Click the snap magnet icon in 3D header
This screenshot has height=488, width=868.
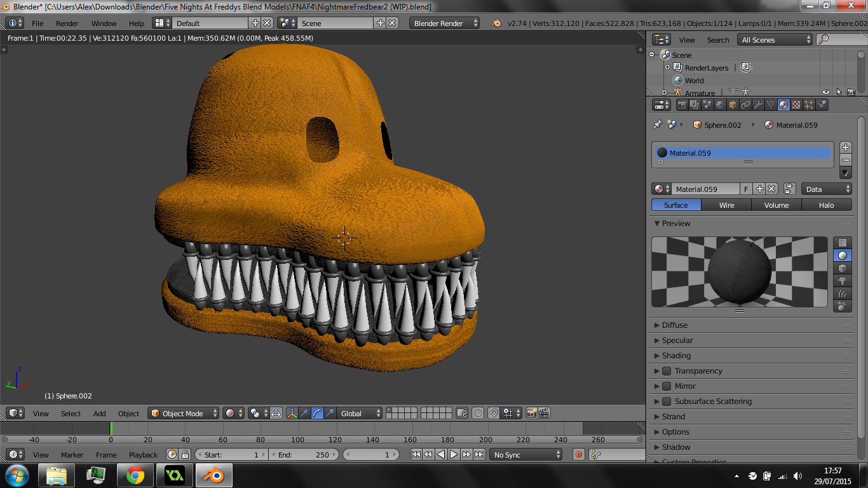point(494,413)
